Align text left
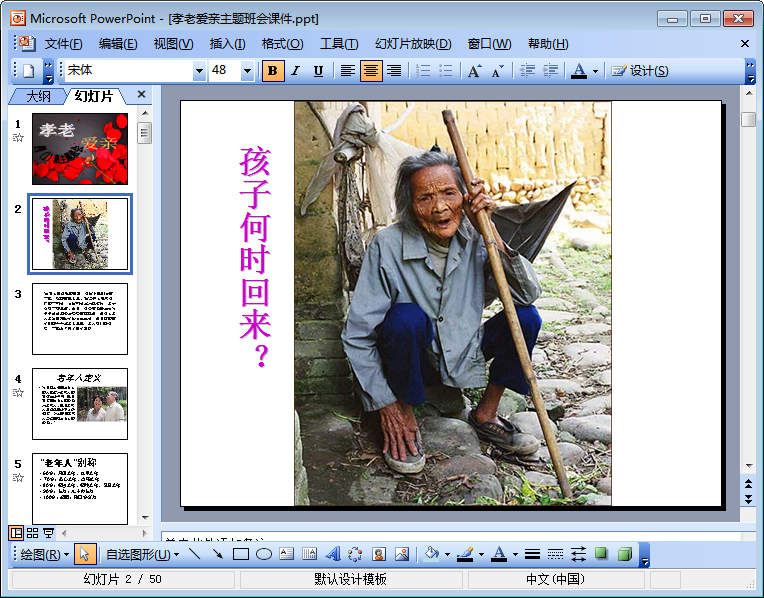The image size is (764, 598). point(347,71)
